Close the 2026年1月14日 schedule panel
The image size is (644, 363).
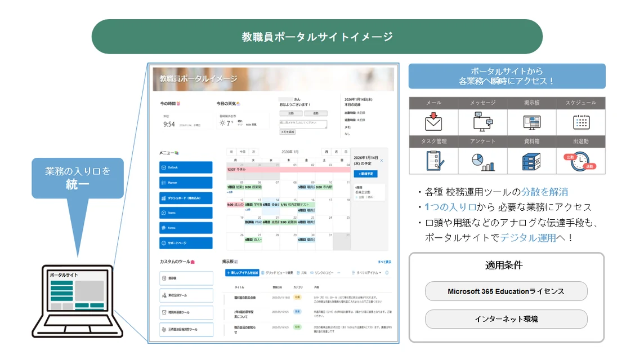tap(382, 160)
